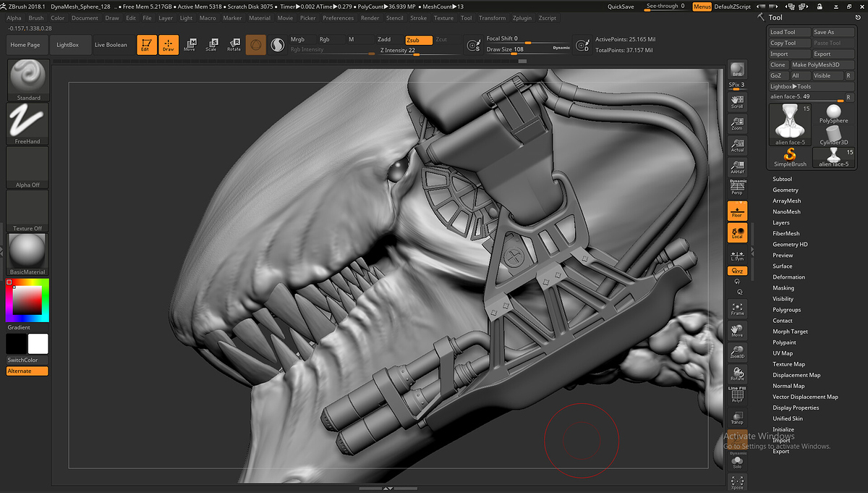Click Make PolyMesh3D button
Viewport: 868px width, 493px height.
[x=815, y=64]
